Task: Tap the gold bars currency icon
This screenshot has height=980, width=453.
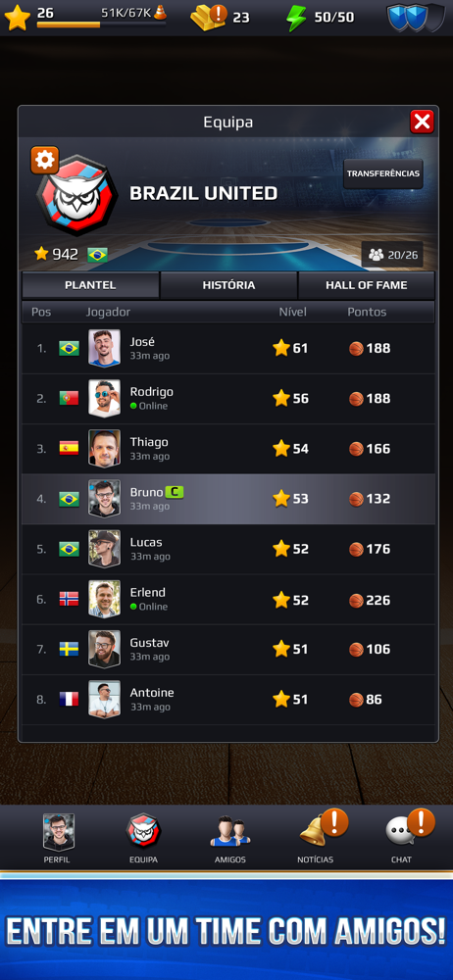Action: (x=208, y=17)
